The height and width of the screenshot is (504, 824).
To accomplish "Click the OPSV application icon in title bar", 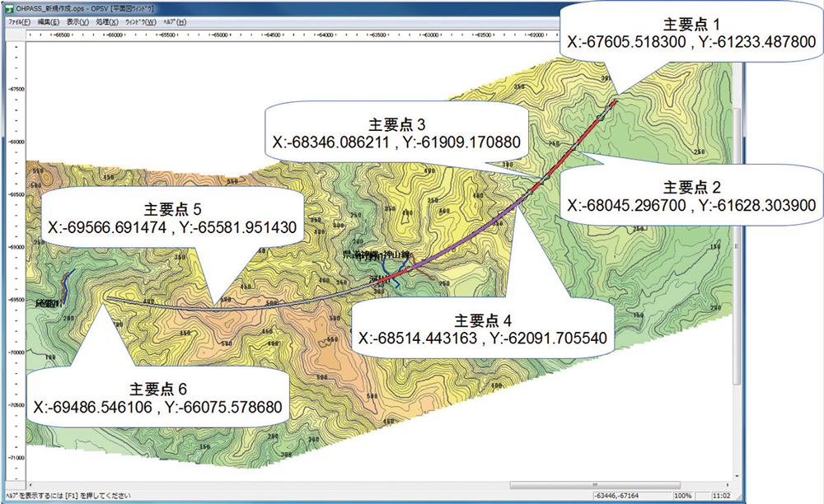I will point(9,9).
